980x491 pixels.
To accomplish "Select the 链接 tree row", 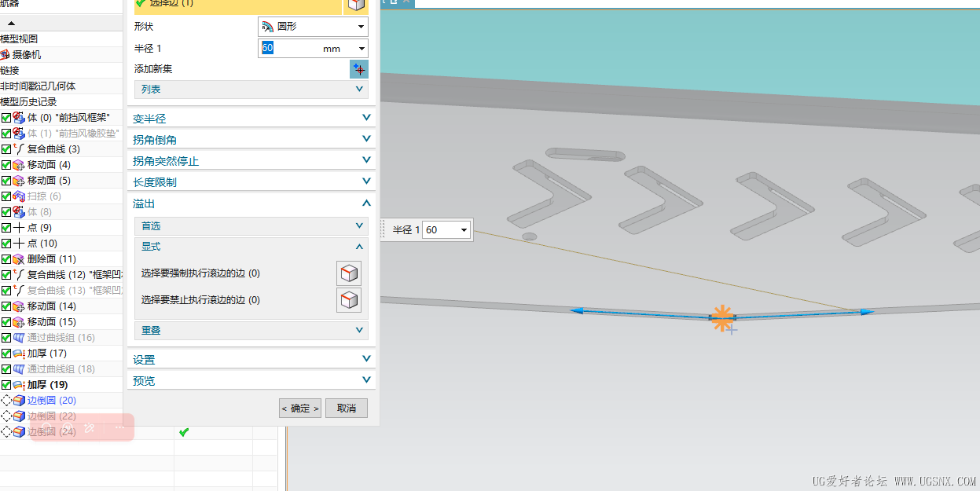I will pyautogui.click(x=61, y=71).
